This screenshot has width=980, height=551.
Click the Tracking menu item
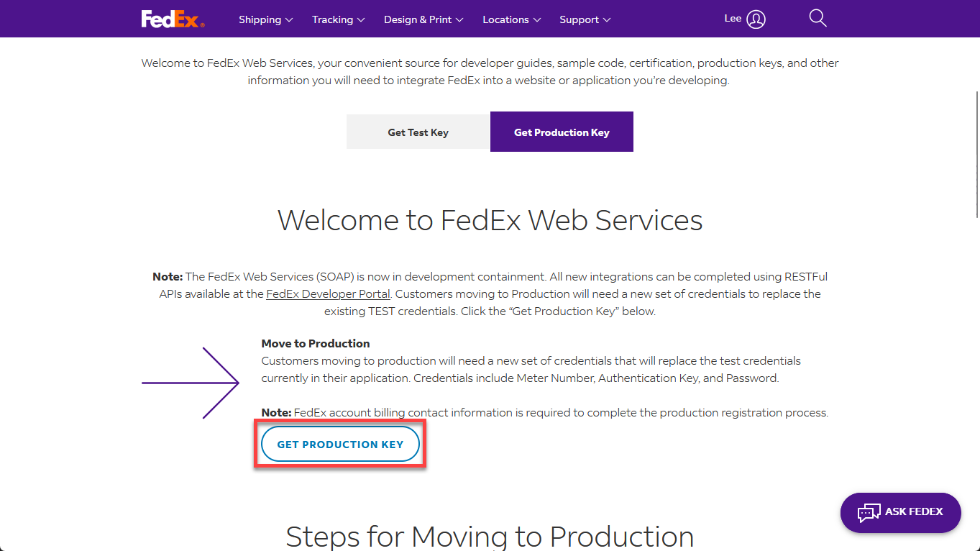[x=332, y=19]
